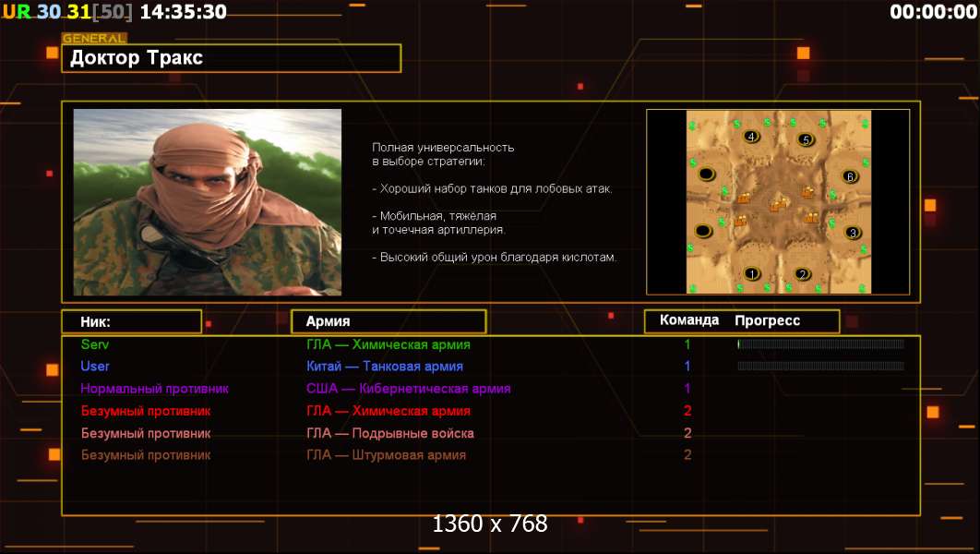This screenshot has height=554, width=980.
Task: Click the central orange tech building on the minimap
Action: coord(778,203)
